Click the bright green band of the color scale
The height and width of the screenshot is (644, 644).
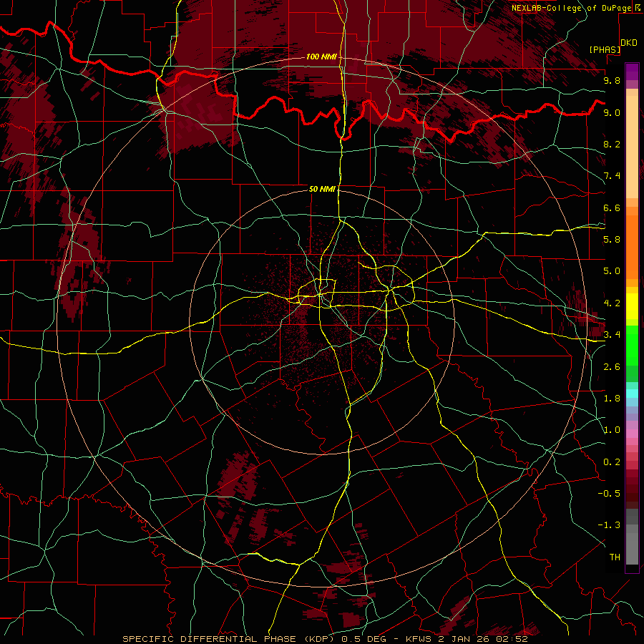pos(632,345)
